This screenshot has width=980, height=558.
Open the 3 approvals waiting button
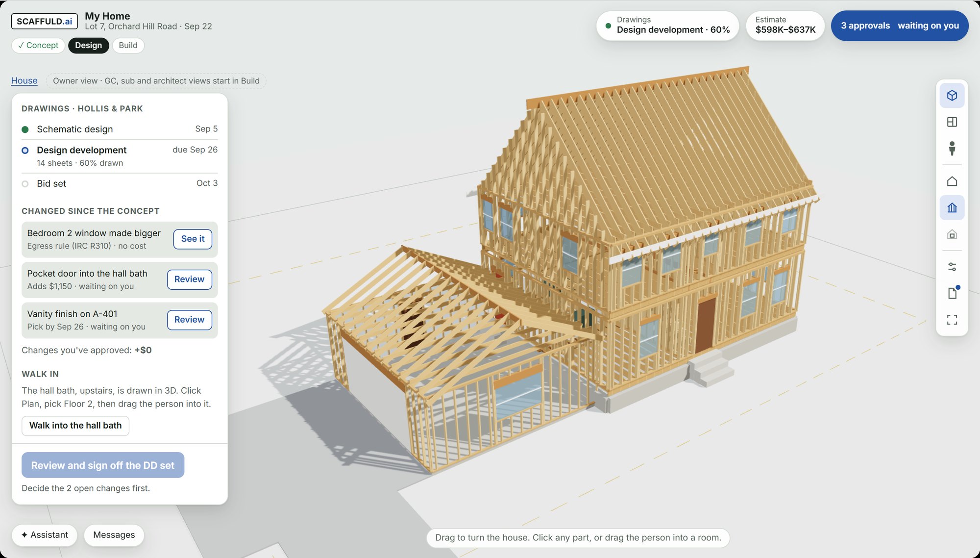[x=900, y=25]
